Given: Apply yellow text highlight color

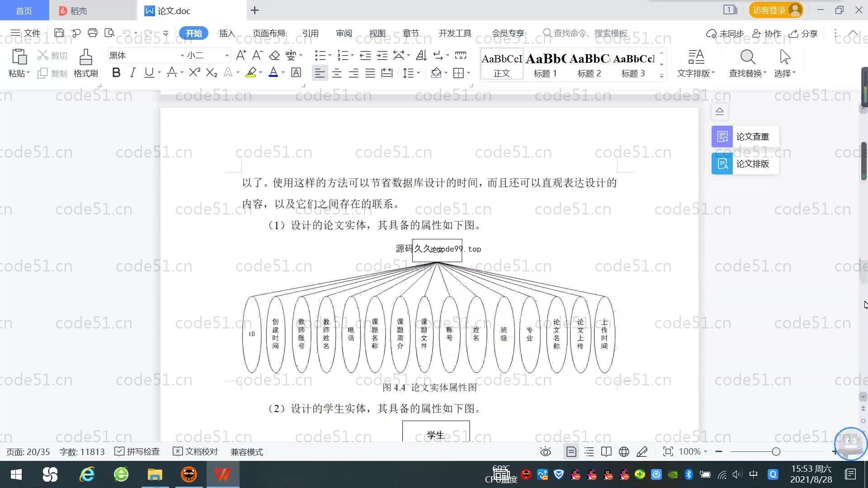Looking at the screenshot, I should point(251,73).
